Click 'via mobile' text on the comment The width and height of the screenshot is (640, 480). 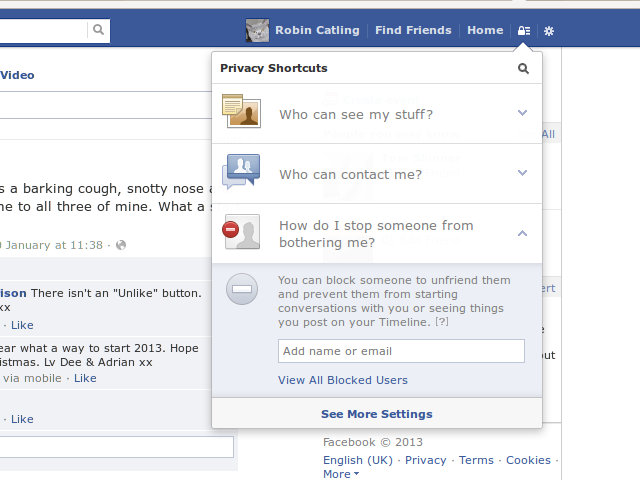[x=32, y=378]
